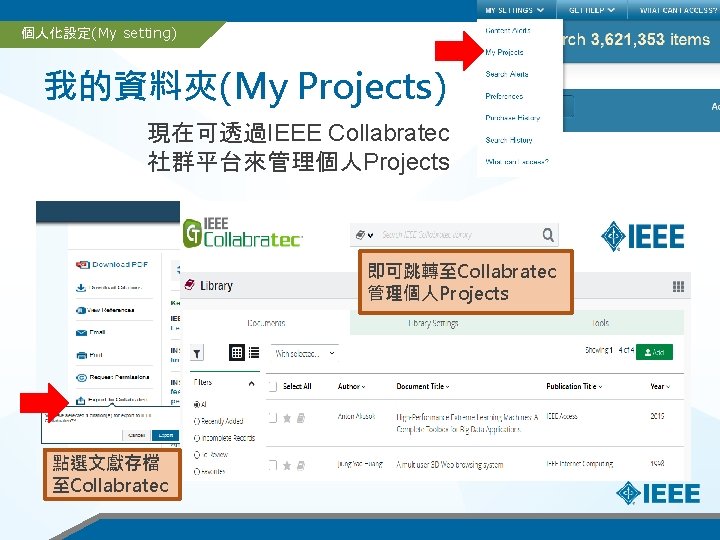The width and height of the screenshot is (720, 540).
Task: Select the Recently Added filter radio button
Action: coord(197,421)
